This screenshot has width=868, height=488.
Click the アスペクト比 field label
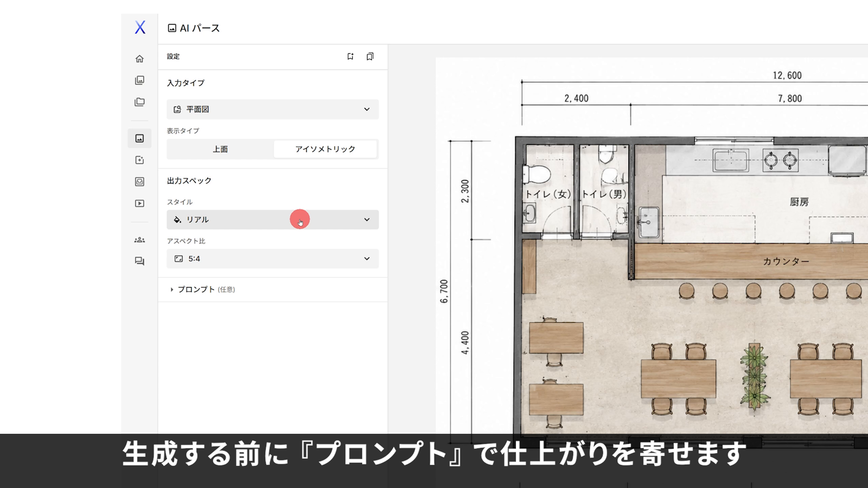tap(186, 241)
